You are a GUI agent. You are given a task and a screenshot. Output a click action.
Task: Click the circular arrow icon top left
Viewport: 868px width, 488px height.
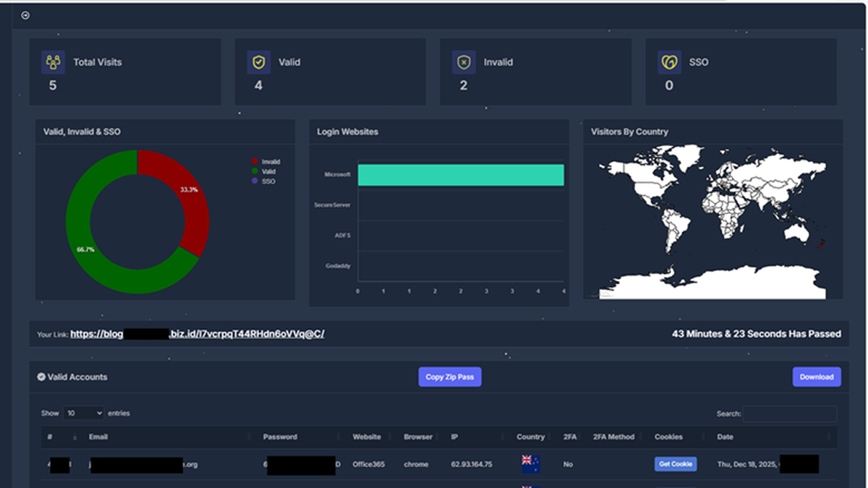(25, 14)
